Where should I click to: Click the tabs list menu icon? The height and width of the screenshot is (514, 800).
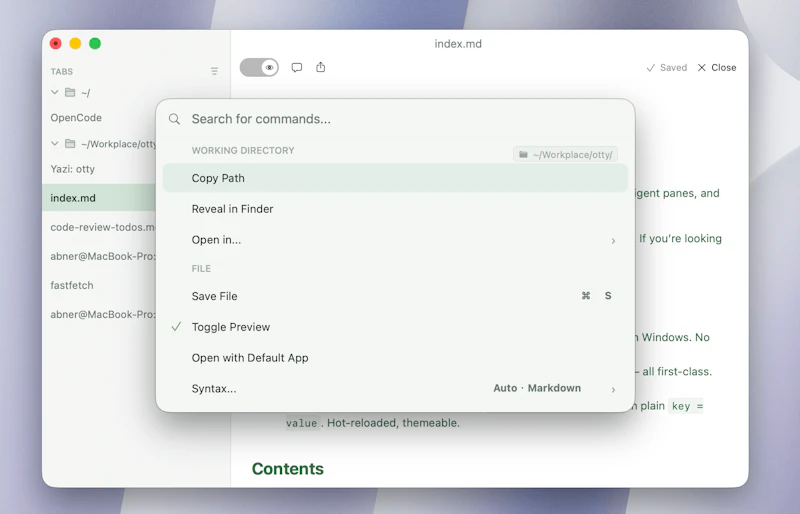[x=214, y=71]
